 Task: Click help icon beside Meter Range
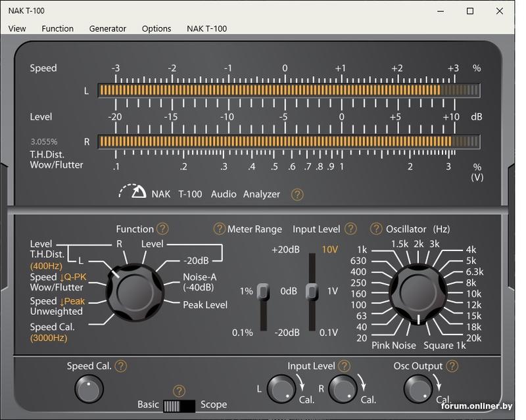click(220, 229)
